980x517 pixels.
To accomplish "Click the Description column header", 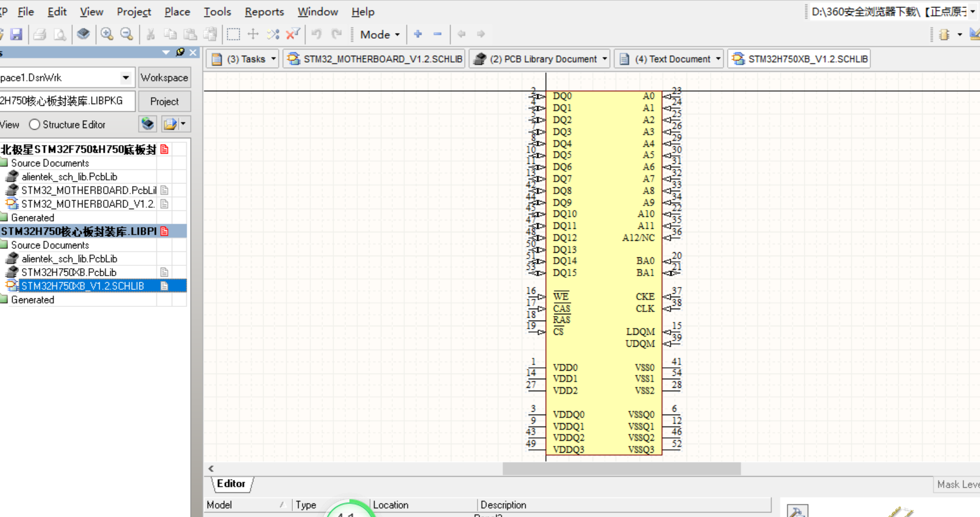I will (x=624, y=505).
